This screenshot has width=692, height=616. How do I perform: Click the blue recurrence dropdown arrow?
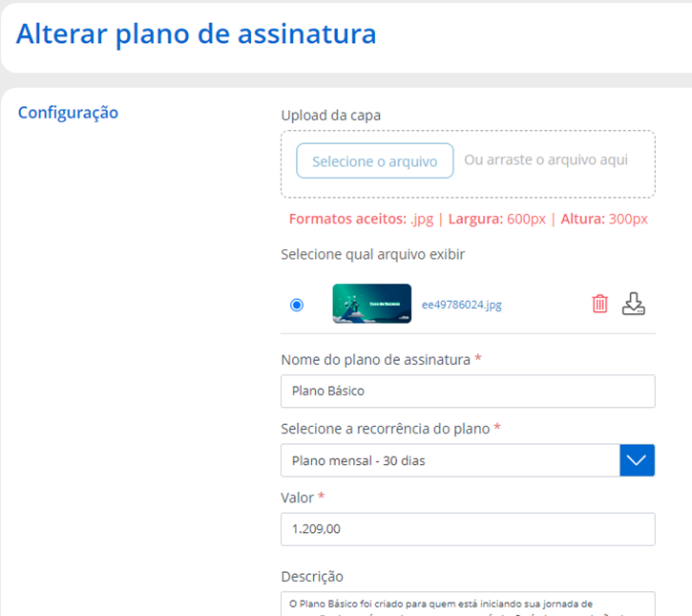click(x=637, y=460)
